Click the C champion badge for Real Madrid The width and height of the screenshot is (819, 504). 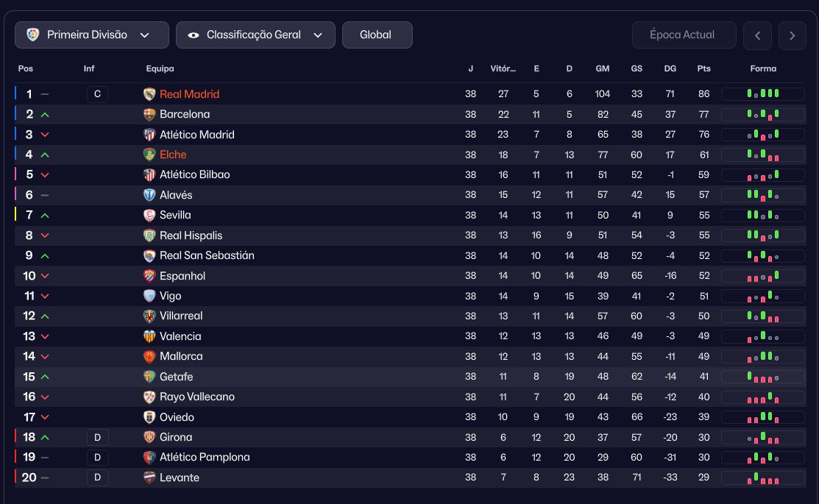[x=97, y=94]
